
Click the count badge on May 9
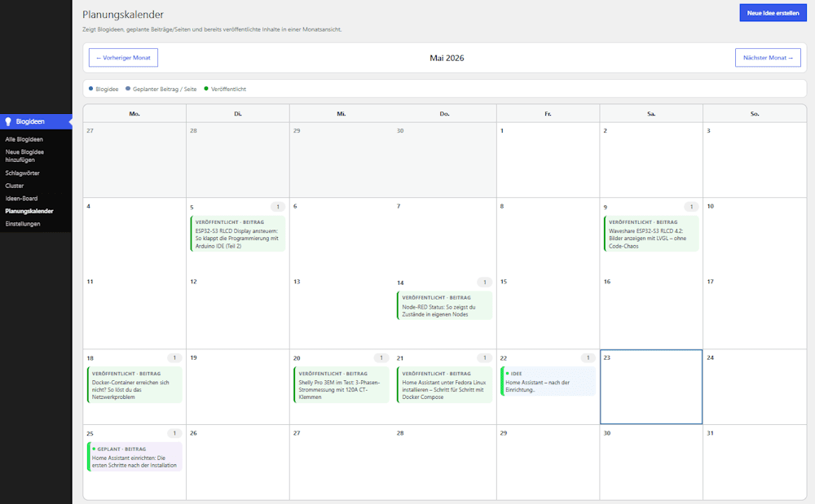coord(691,207)
